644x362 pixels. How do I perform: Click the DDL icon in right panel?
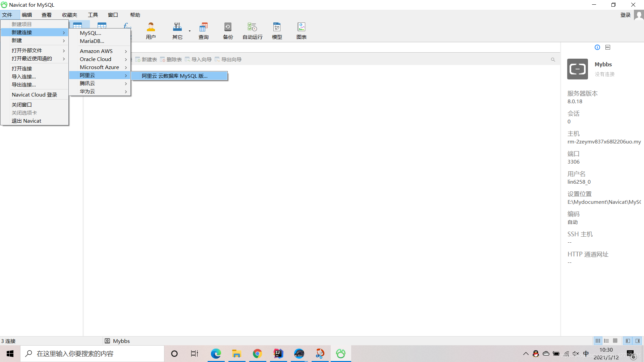click(608, 47)
